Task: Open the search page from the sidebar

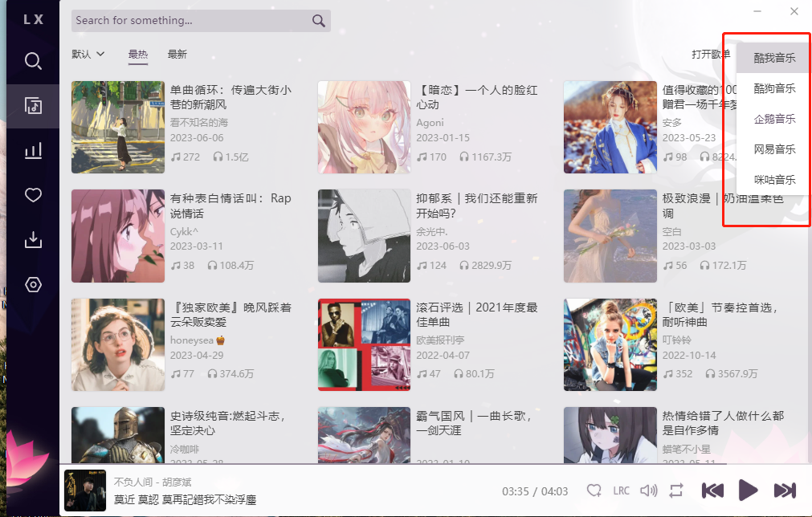Action: tap(33, 60)
